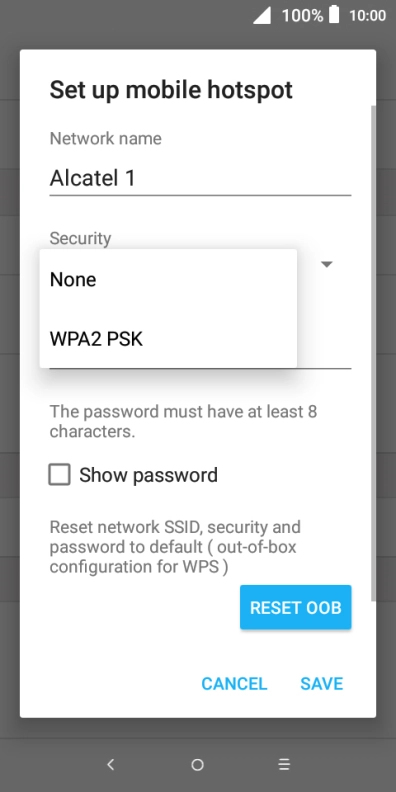396x792 pixels.
Task: Click the dialog's vertical scrollbar
Action: (373, 353)
